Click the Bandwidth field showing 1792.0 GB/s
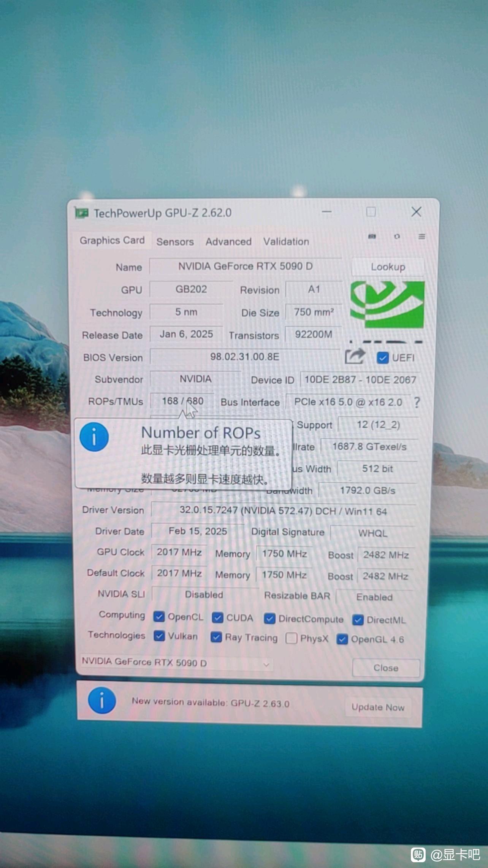 pyautogui.click(x=368, y=490)
